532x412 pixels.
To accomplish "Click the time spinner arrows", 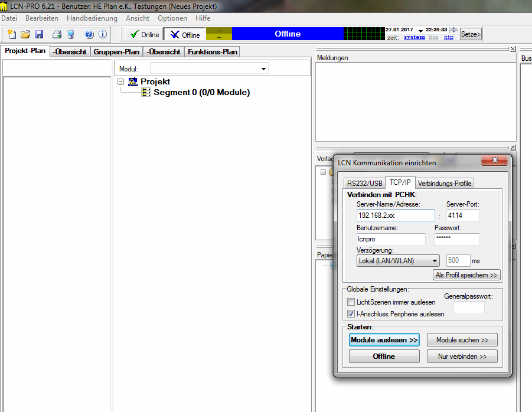I will click(453, 30).
